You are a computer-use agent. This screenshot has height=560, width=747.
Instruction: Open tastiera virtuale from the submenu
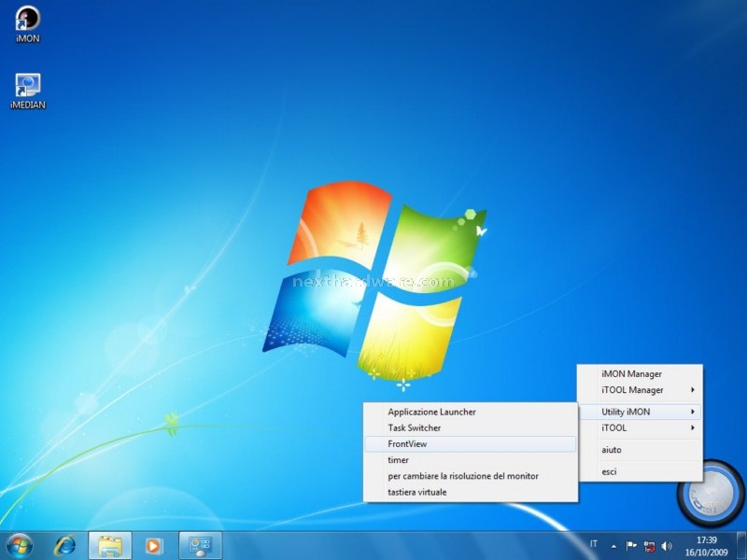[x=471, y=492]
